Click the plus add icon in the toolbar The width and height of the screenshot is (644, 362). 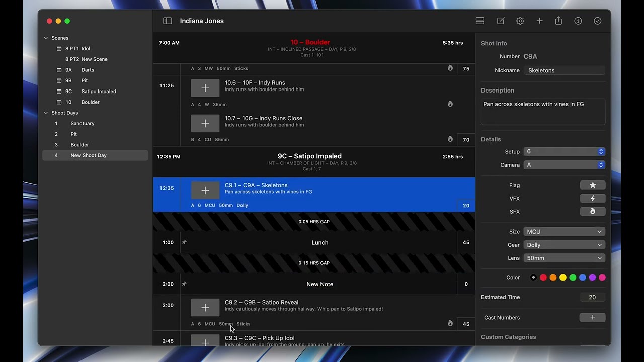539,21
